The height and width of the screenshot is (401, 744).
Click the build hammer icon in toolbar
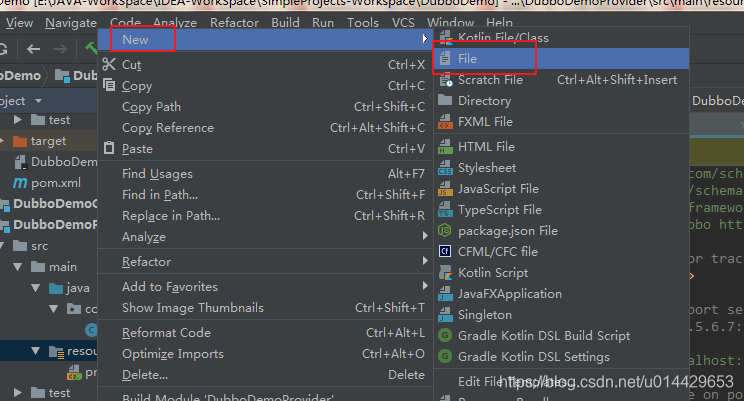(x=91, y=48)
